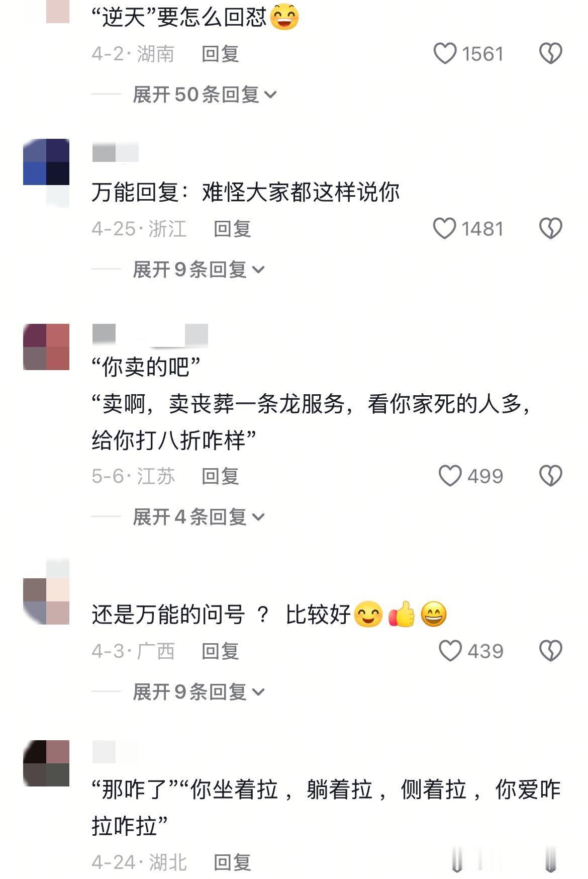Open dark avatar of 那咋了 commenter

click(46, 763)
